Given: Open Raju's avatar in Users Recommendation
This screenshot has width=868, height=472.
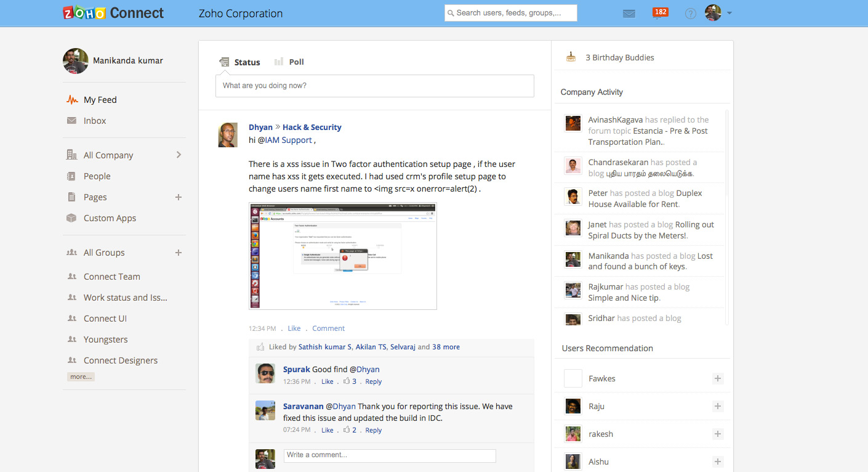Looking at the screenshot, I should [573, 406].
